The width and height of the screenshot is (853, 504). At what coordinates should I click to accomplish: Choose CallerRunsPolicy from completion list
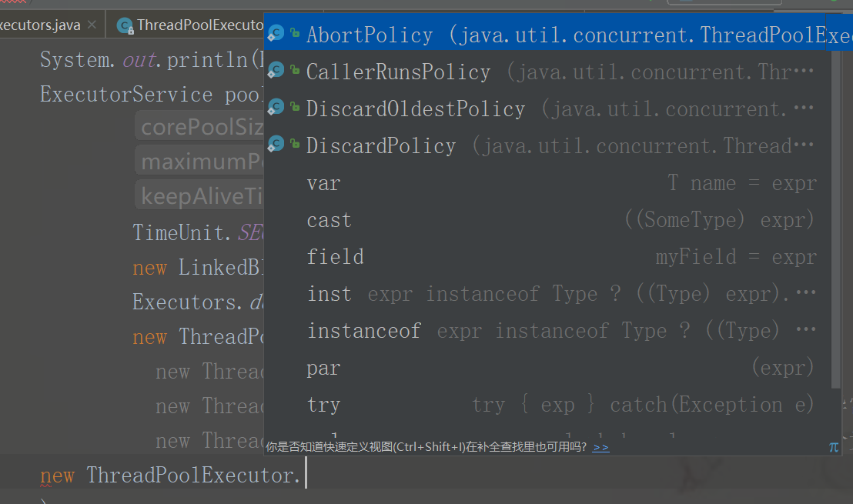click(x=548, y=72)
